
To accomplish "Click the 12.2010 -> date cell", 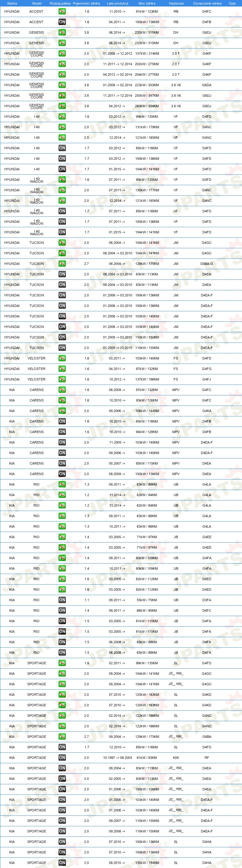I will click(117, 747).
